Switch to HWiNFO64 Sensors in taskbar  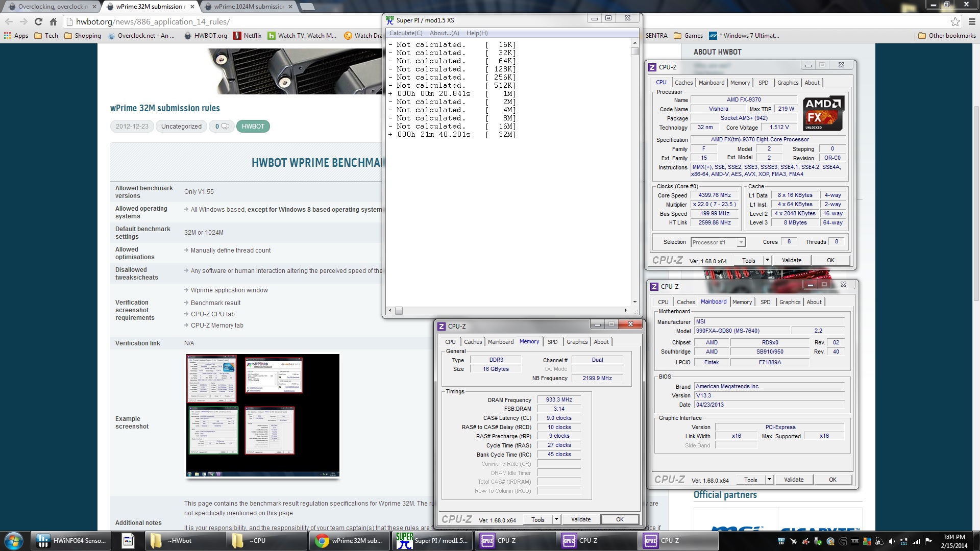(x=71, y=541)
